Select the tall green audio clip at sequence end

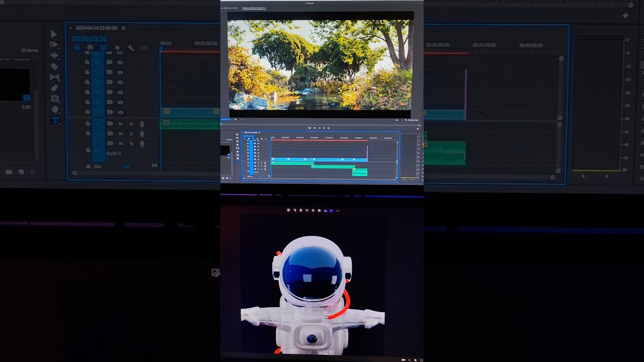360,172
